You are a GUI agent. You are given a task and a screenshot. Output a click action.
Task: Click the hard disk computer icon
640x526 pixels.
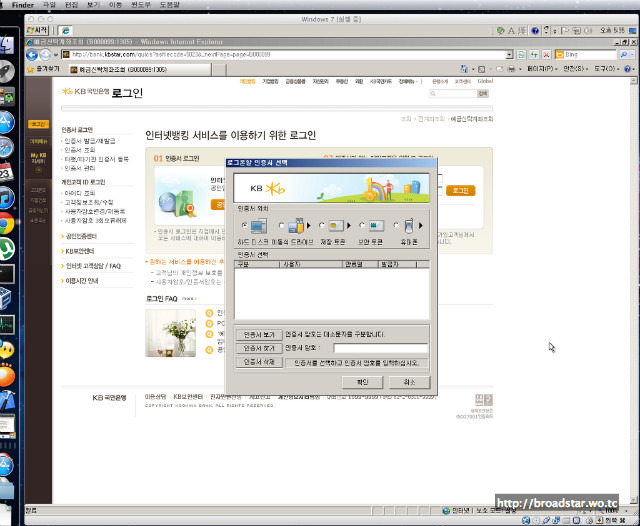pos(259,226)
